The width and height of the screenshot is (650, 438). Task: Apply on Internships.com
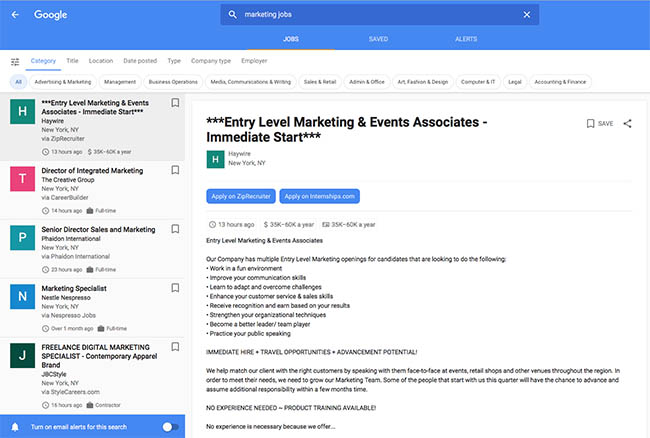[320, 196]
